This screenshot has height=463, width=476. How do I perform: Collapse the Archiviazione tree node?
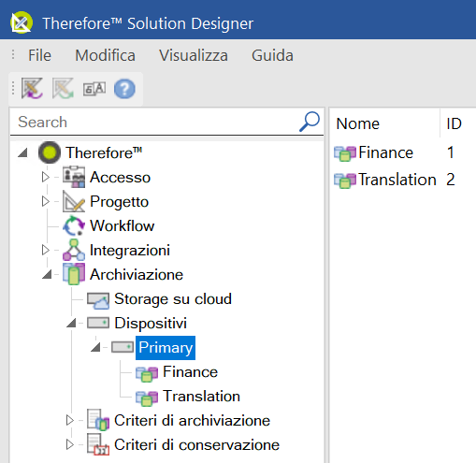[x=47, y=274]
